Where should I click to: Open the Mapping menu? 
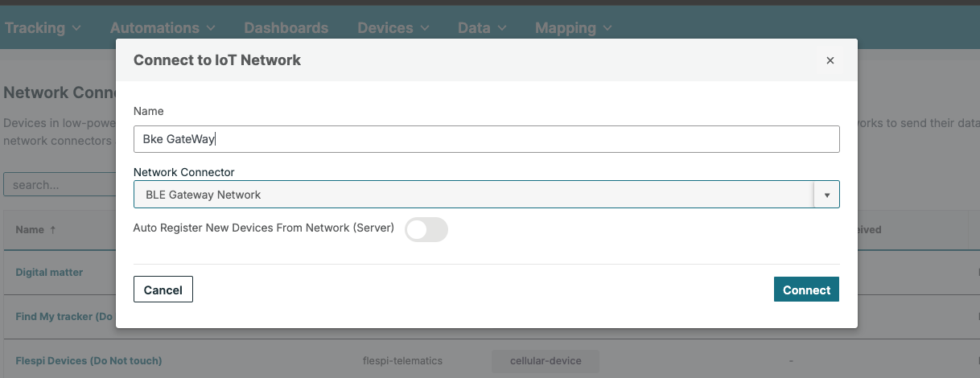[573, 28]
